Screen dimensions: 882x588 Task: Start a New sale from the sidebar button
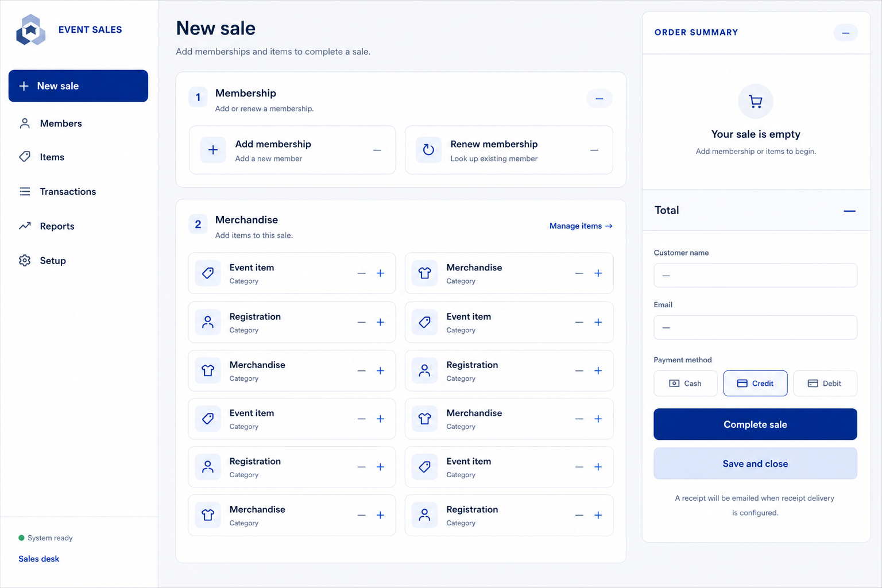coord(78,86)
